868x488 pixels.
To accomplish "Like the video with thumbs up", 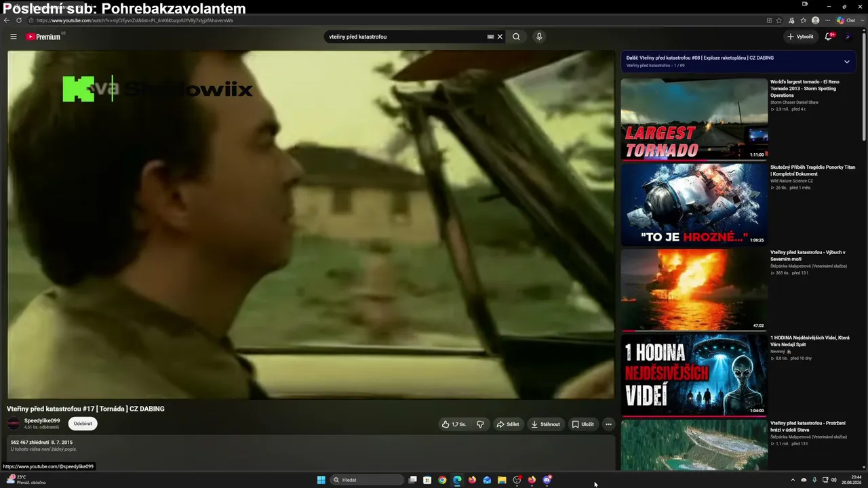I will click(454, 424).
